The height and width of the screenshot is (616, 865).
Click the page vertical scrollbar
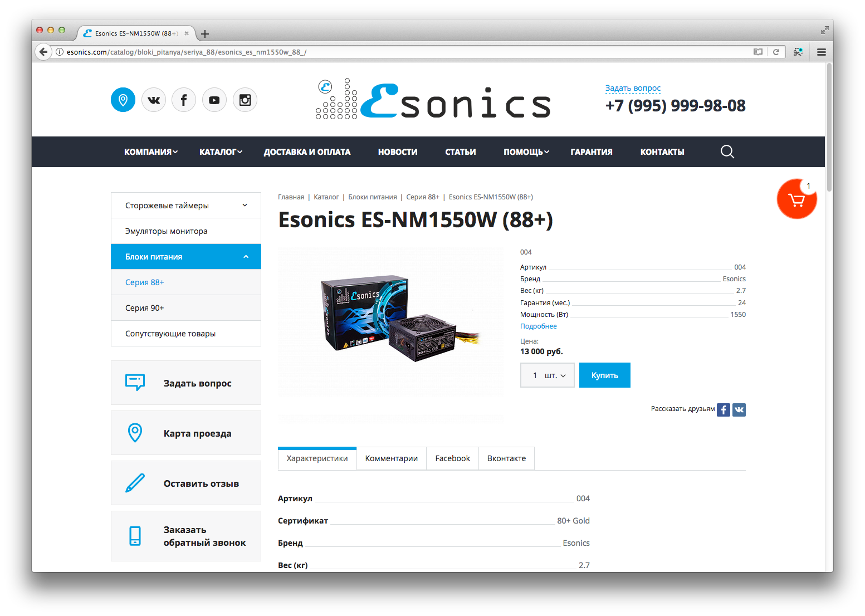(829, 127)
